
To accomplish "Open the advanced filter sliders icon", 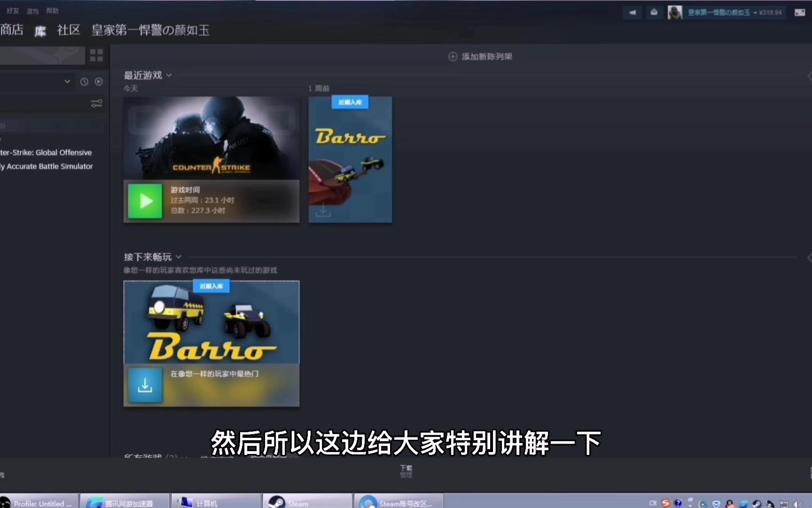I will (x=96, y=103).
